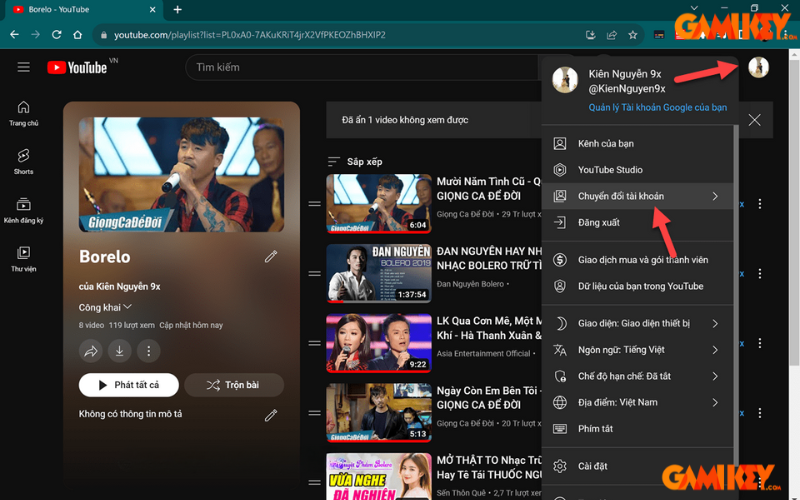Open the YouTube hamburger guide menu
Screen dimensions: 800x500
pyautogui.click(x=23, y=67)
